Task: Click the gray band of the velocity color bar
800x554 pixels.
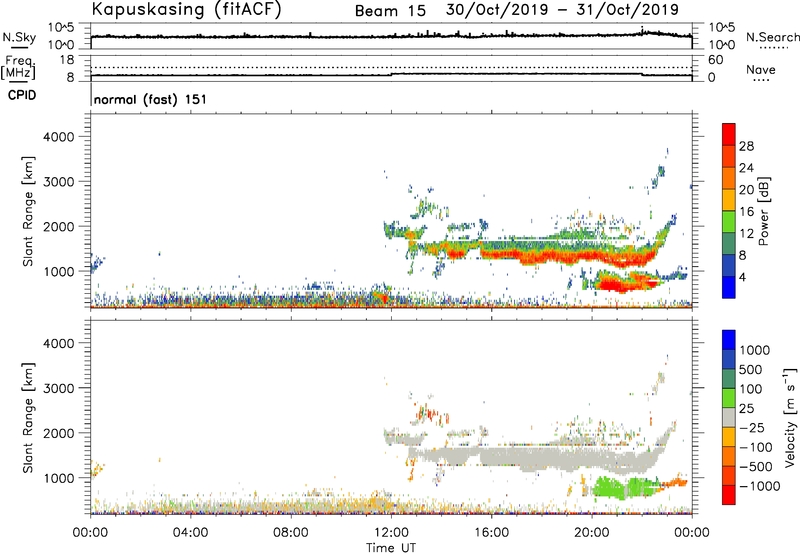Action: pos(729,418)
